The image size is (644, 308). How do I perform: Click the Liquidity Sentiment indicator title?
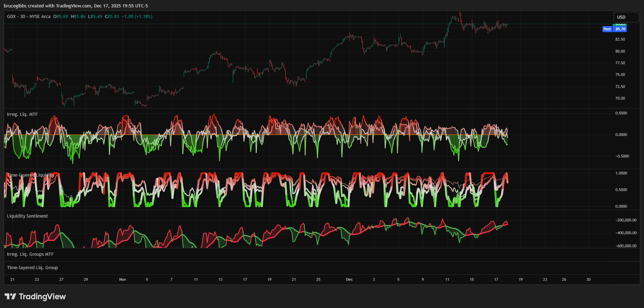coord(28,216)
